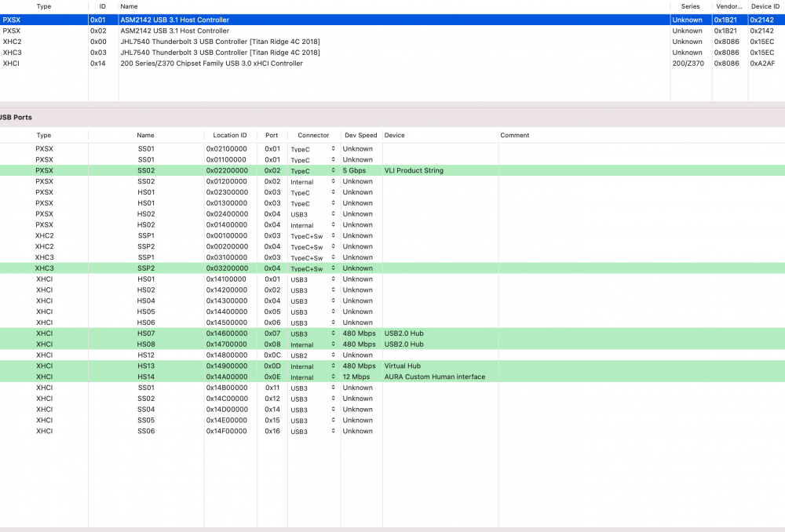Click the Comment column header

coord(515,135)
